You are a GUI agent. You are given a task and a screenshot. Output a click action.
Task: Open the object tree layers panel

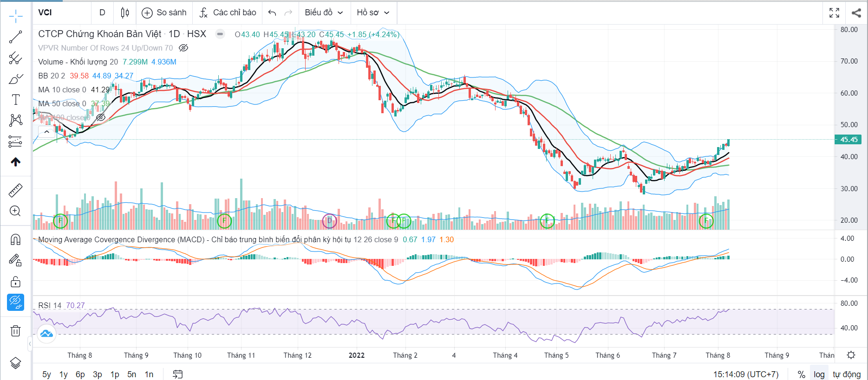coord(15,363)
